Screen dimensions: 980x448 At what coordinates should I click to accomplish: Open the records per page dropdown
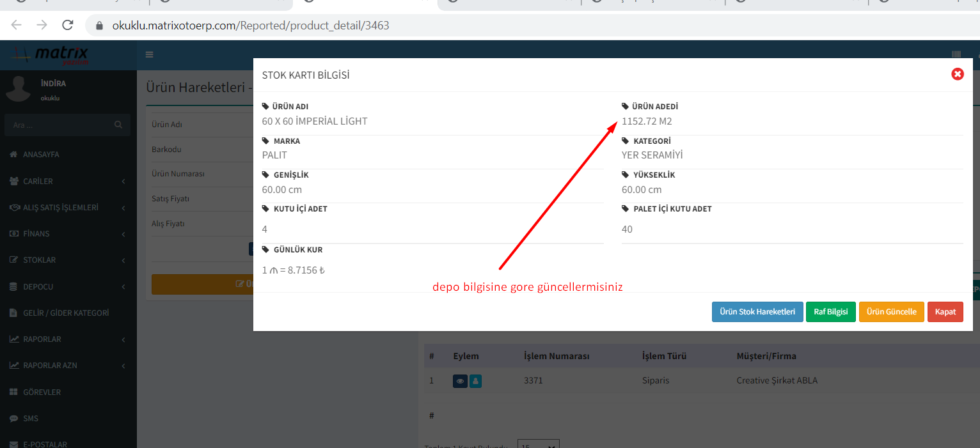coord(537,445)
